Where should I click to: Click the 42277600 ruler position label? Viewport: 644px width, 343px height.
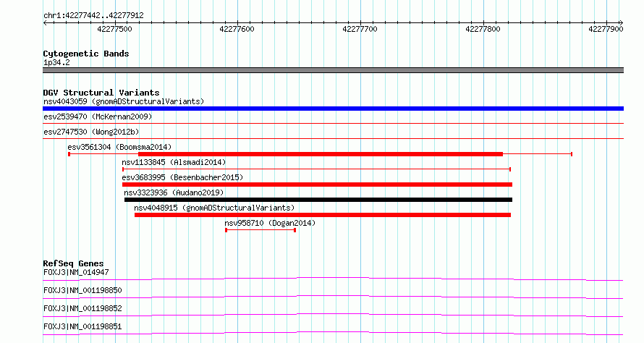(237, 29)
